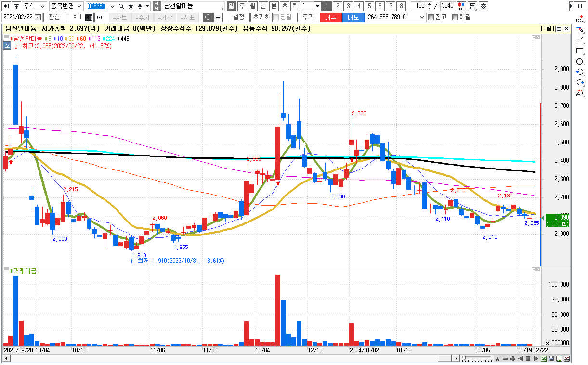588x365 pixels.
Task: Select preset tab number 5
Action: 369,6
